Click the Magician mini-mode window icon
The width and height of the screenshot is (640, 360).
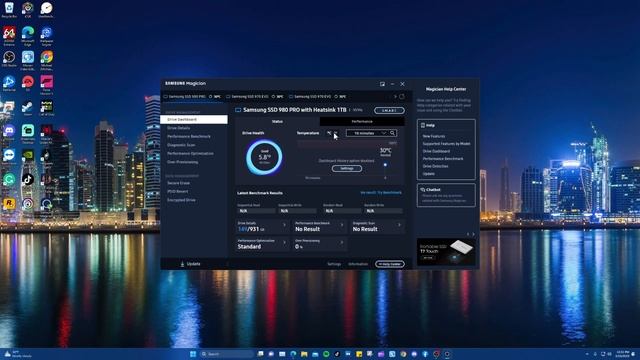[382, 84]
